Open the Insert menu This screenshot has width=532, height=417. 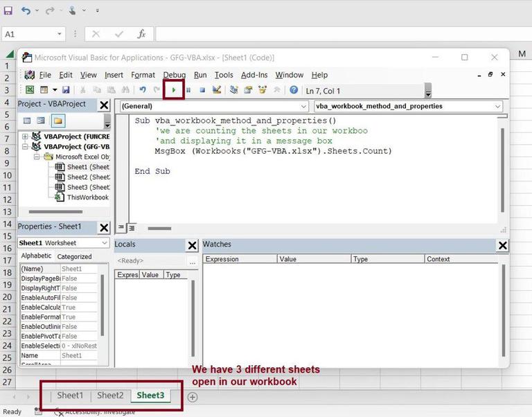[x=114, y=75]
